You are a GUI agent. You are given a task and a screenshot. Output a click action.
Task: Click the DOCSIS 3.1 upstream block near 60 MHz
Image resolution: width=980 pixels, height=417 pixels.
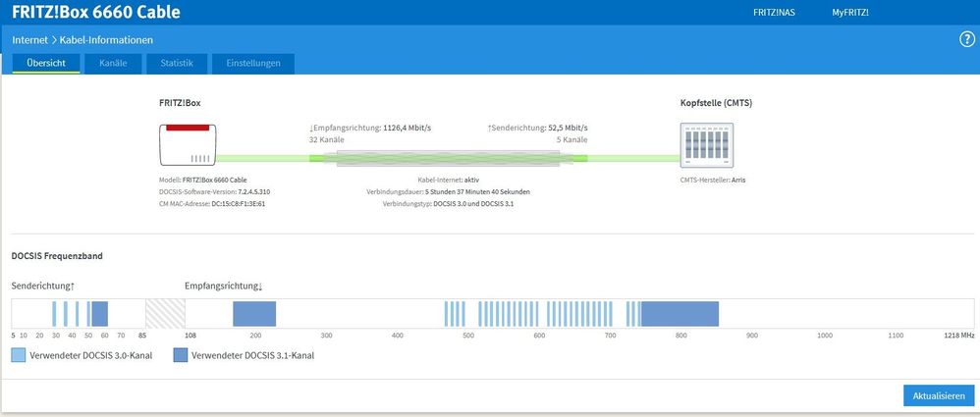pos(100,313)
